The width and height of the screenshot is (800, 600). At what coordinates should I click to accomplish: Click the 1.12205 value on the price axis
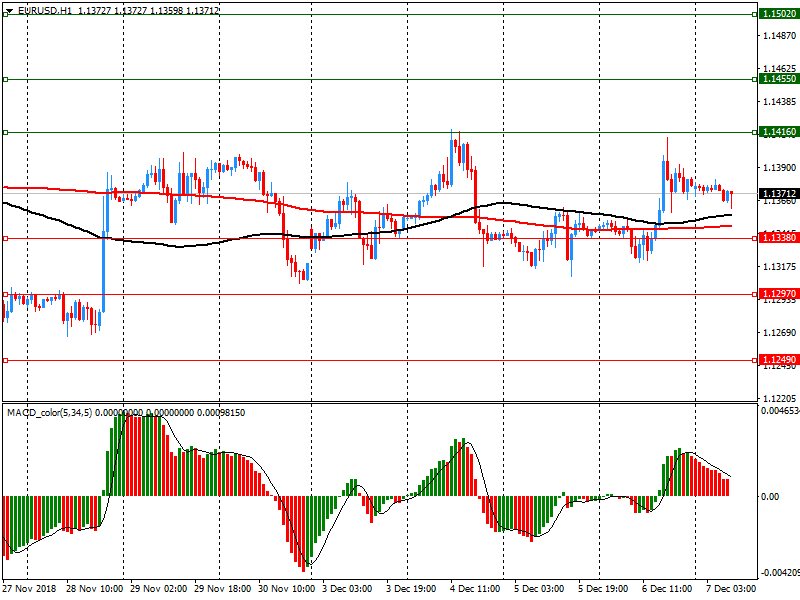[779, 398]
